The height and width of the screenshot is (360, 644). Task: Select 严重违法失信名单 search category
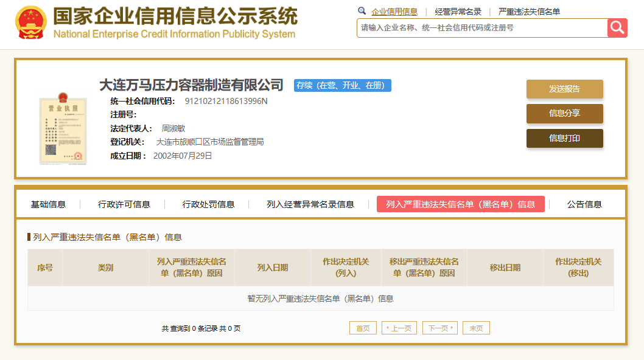(x=529, y=12)
